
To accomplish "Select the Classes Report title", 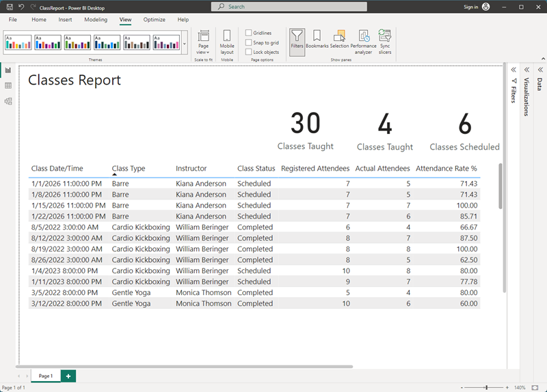I will [x=75, y=80].
